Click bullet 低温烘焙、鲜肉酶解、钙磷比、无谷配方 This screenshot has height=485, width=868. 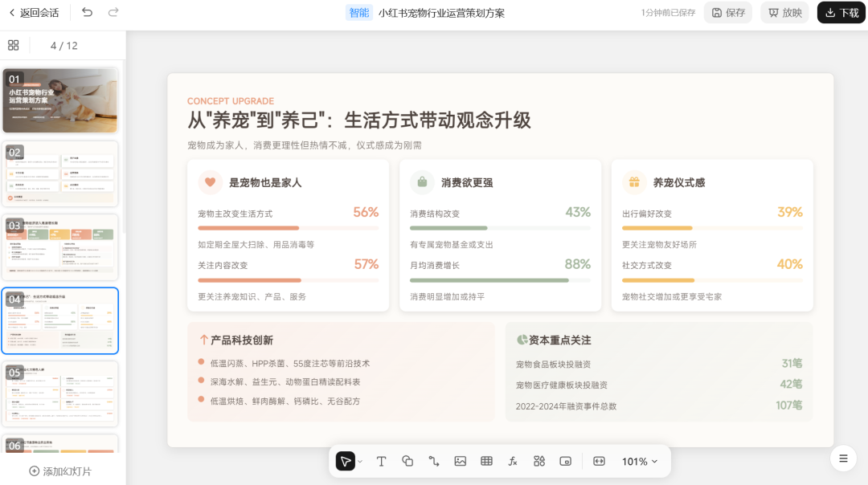point(285,401)
